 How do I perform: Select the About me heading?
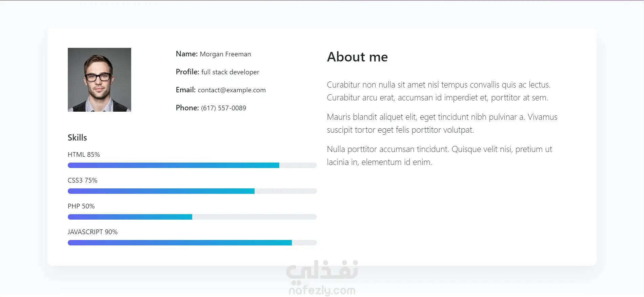[357, 57]
